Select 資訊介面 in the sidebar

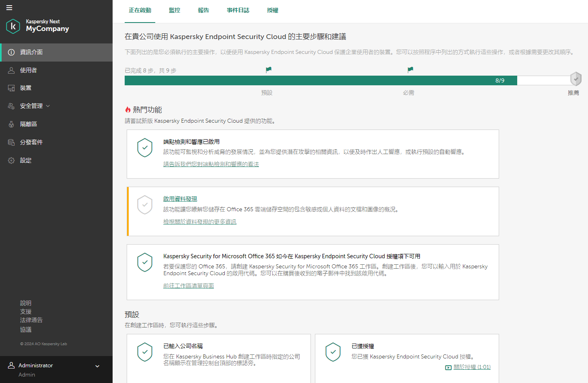coord(56,52)
